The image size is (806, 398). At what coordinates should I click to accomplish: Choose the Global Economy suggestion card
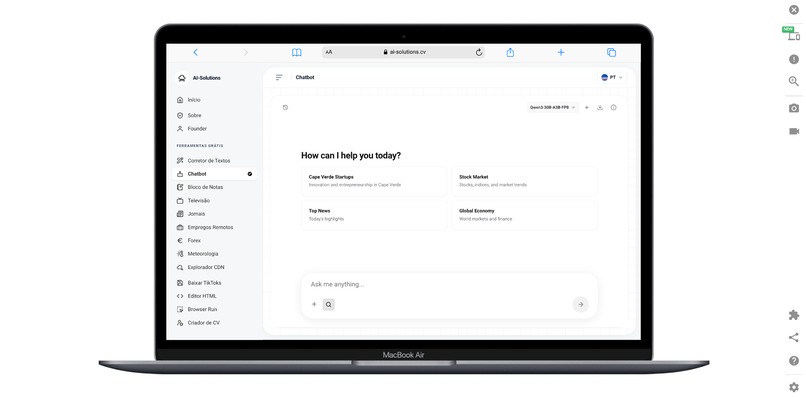click(524, 215)
